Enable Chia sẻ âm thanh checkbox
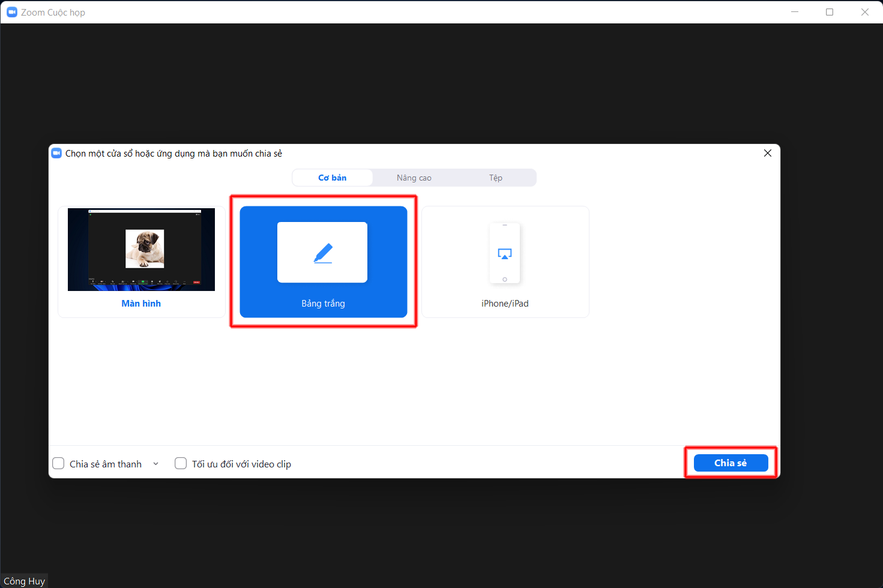 click(58, 463)
